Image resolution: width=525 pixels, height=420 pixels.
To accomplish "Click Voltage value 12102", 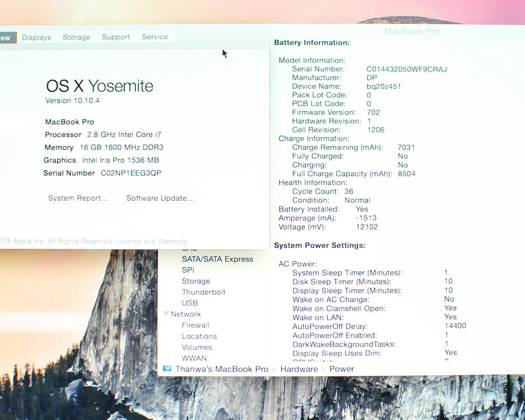I will [x=367, y=227].
